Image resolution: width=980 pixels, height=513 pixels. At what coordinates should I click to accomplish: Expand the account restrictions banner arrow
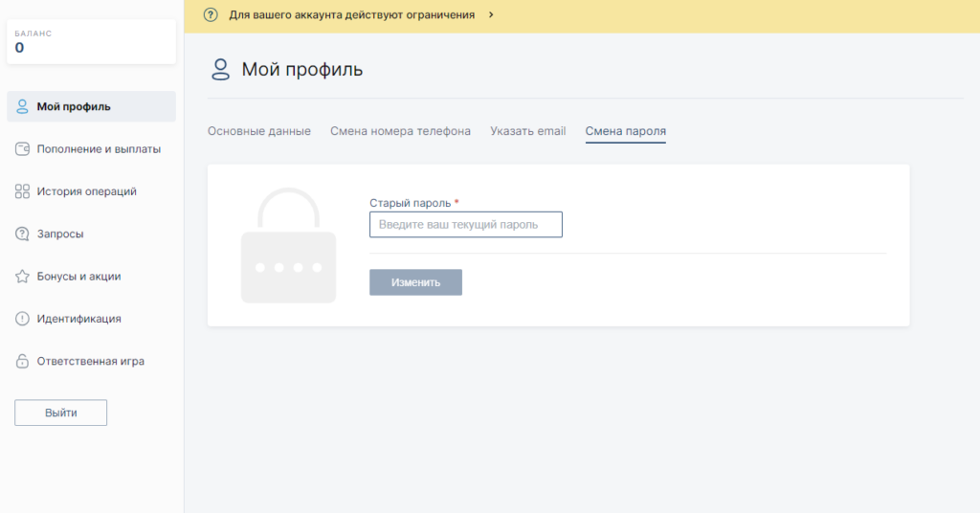pyautogui.click(x=491, y=14)
